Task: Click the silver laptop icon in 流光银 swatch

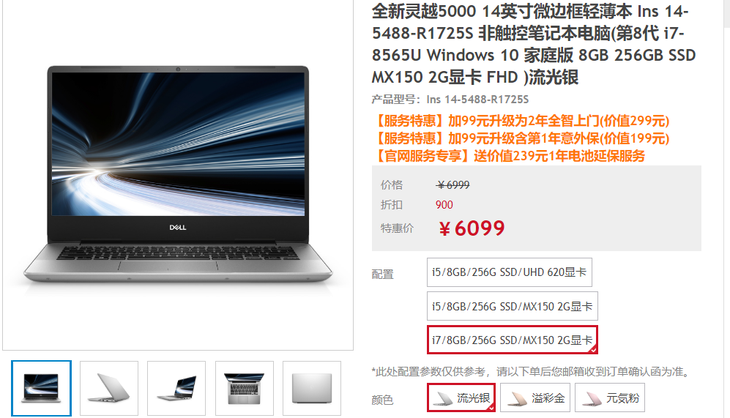Action: [442, 398]
